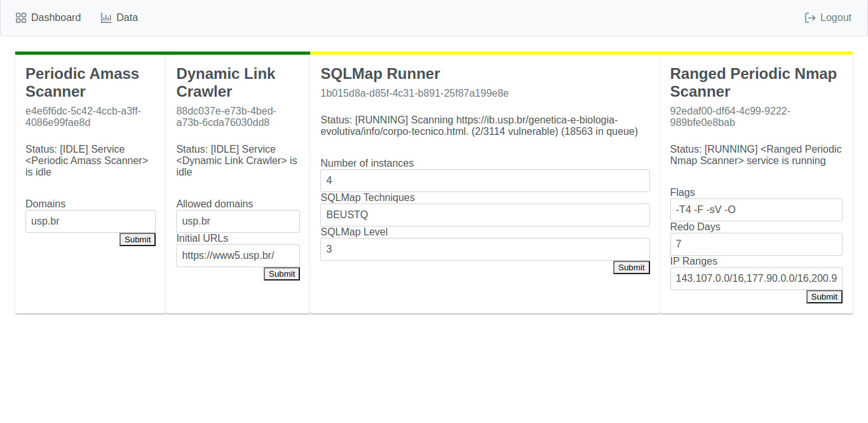
Task: Select the UUID starting with 92edaf00
Action: coord(730,116)
